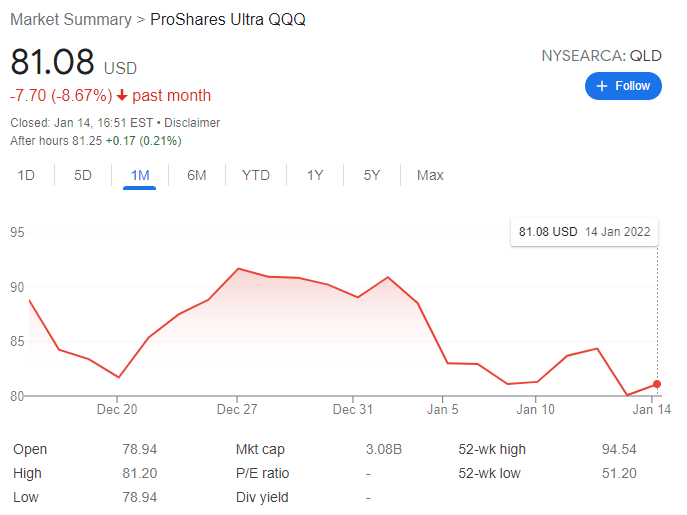The width and height of the screenshot is (687, 515).
Task: Click the -7.70 (-8.67%) change text
Action: [61, 96]
